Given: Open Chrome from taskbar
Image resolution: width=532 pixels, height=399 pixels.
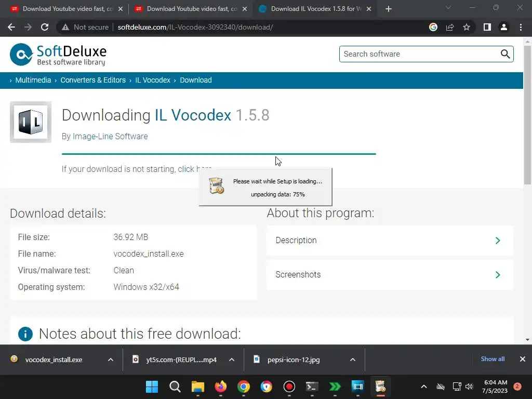Looking at the screenshot, I should click(x=244, y=387).
